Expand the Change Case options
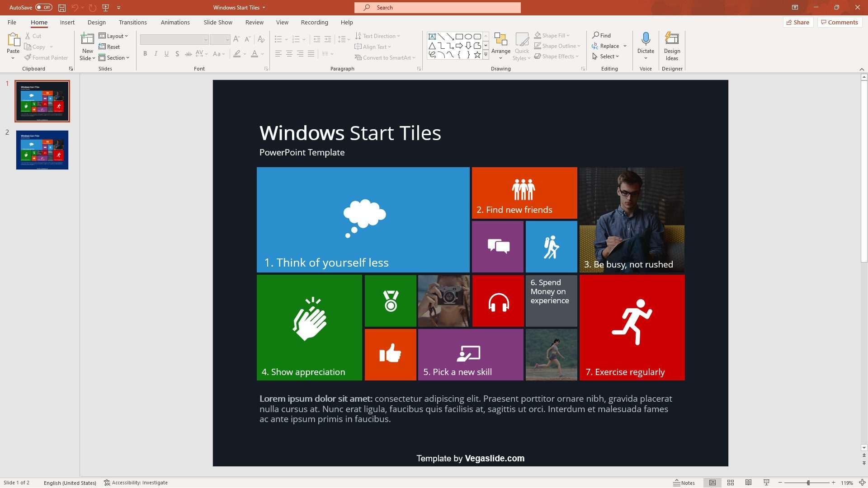The image size is (868, 488). (x=219, y=54)
